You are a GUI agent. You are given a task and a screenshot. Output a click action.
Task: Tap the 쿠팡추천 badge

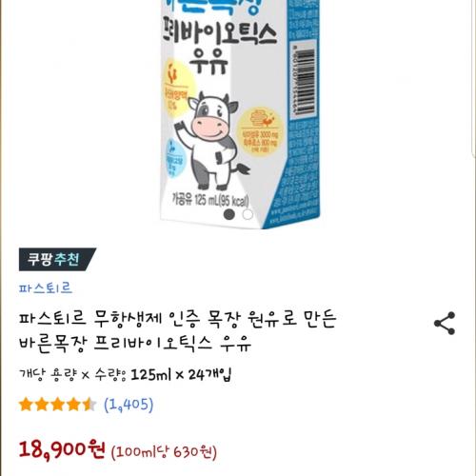(x=57, y=259)
